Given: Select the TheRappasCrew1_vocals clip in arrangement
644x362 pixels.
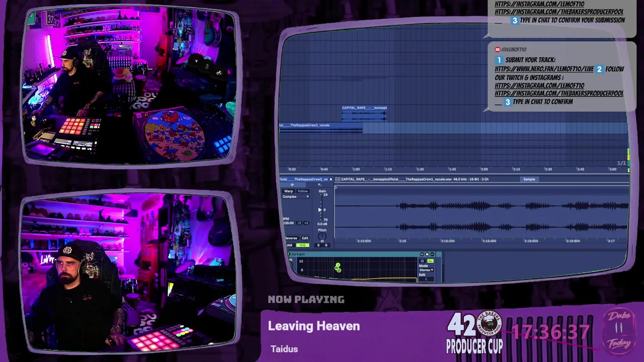Looking at the screenshot, I should 321,127.
